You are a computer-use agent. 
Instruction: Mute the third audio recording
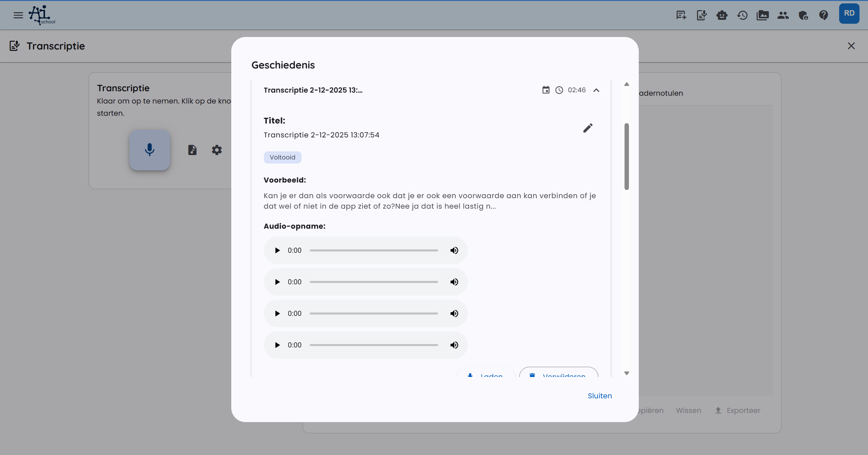click(454, 314)
